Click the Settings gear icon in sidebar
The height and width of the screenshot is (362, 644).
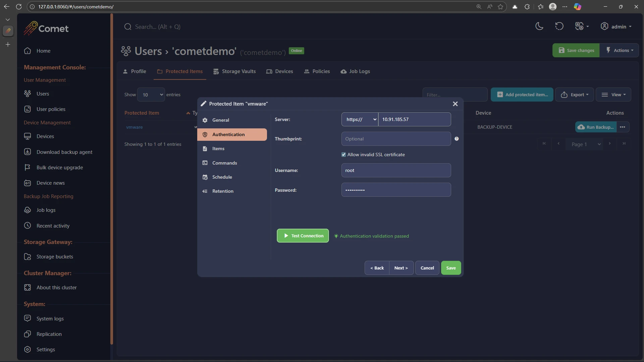tap(28, 350)
